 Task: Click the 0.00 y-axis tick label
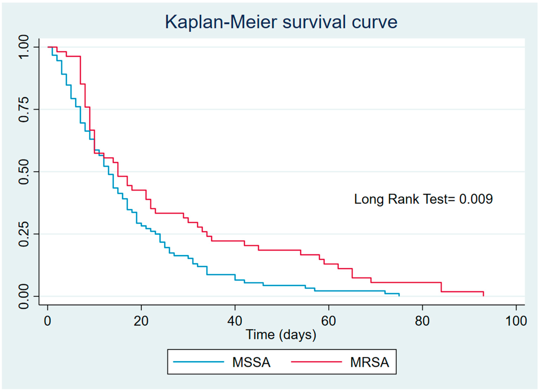(24, 296)
